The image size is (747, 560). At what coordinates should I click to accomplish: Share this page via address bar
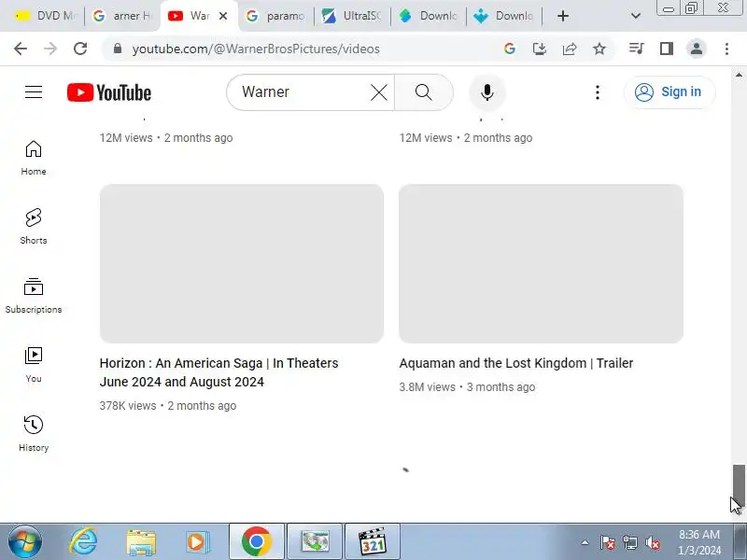[570, 49]
